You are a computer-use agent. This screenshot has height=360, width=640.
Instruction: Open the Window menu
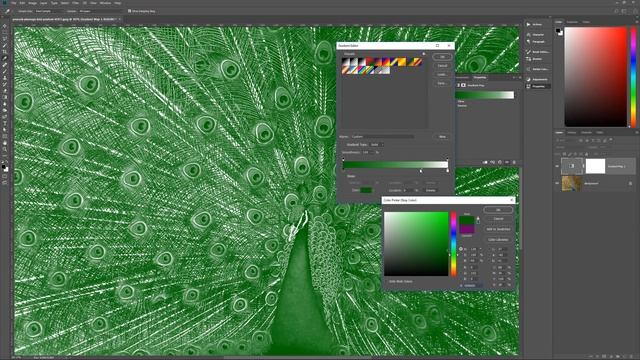pos(105,3)
